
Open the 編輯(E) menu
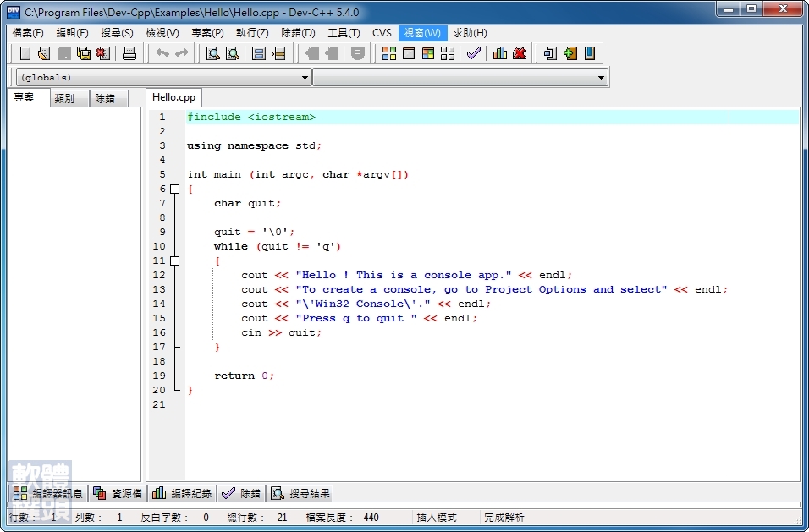72,33
